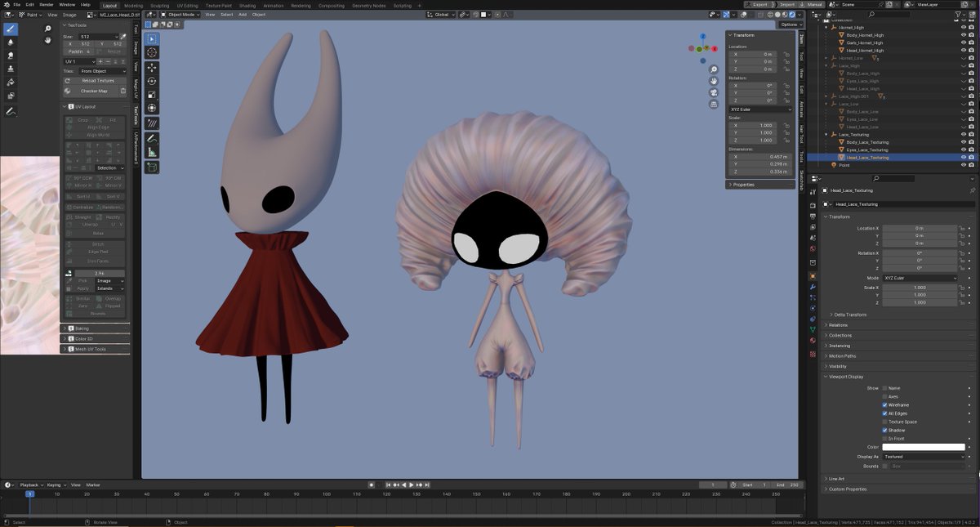Expand the Delta Transform subpanel
980x527 pixels.
849,315
